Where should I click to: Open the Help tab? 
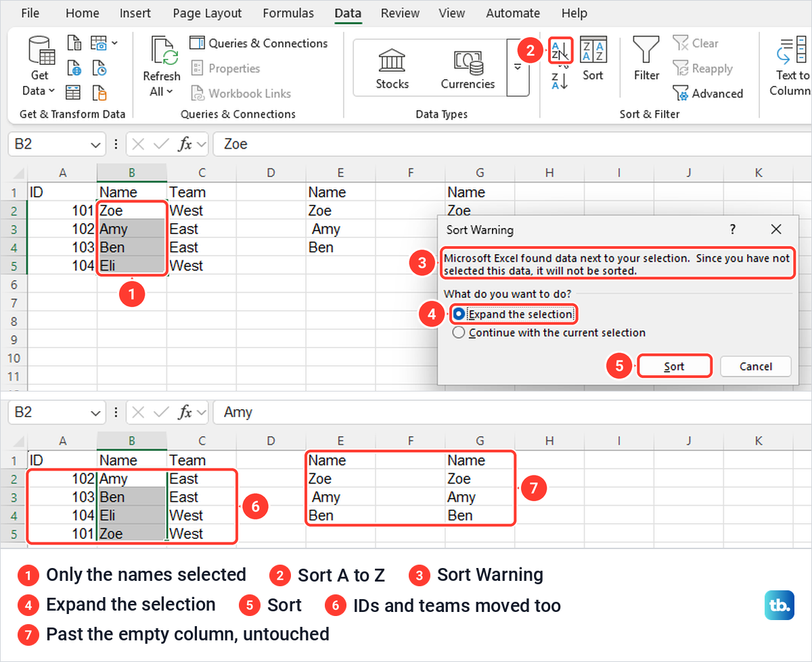click(574, 13)
